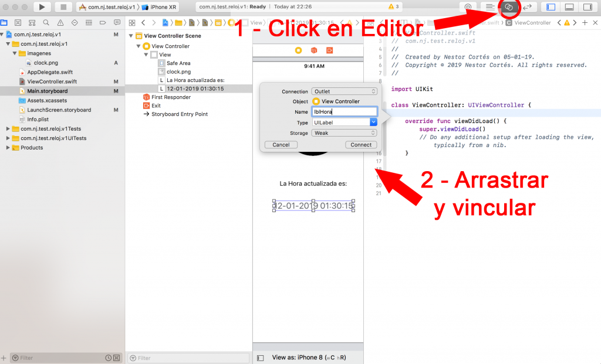Switch to the Project navigator tab
601x364 pixels.
(4, 23)
